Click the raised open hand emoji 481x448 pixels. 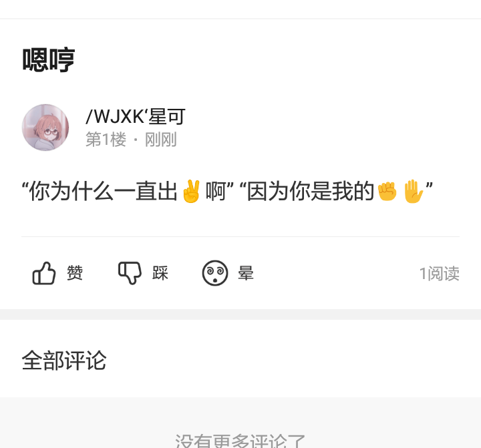coord(414,192)
